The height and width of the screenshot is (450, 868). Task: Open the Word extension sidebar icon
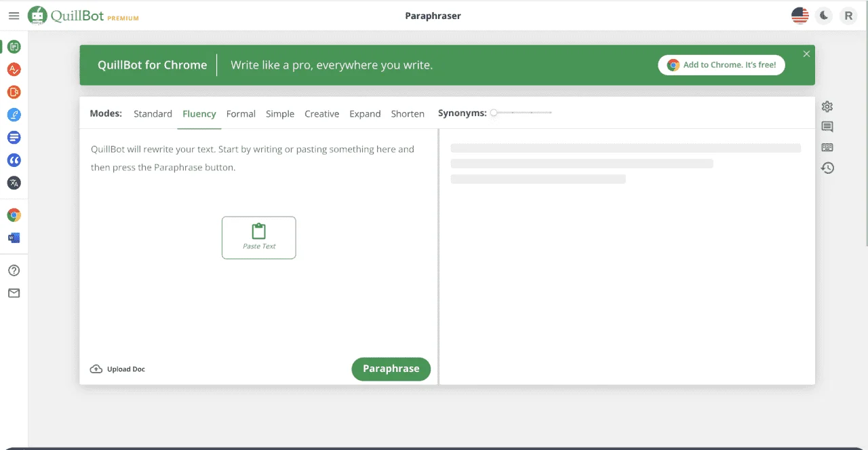[14, 238]
